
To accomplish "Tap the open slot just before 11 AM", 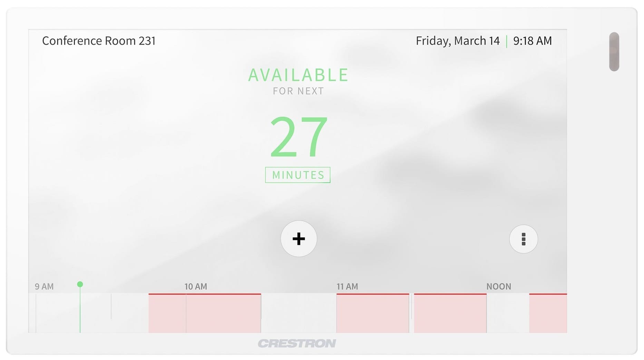I will (x=299, y=313).
